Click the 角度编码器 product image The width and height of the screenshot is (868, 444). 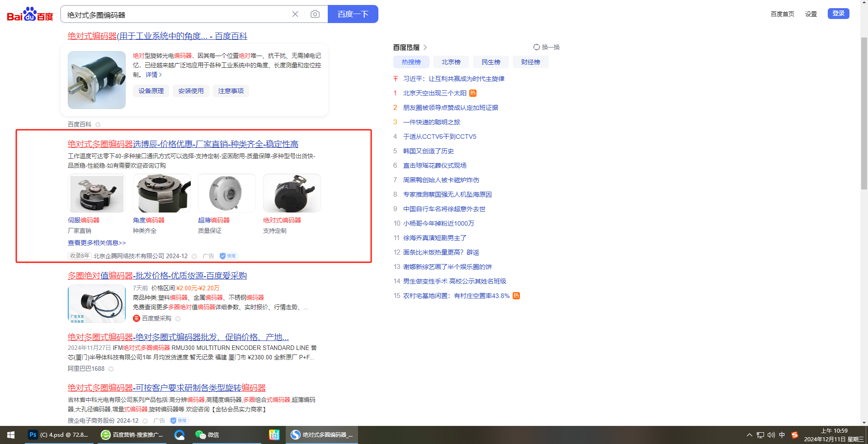click(162, 193)
